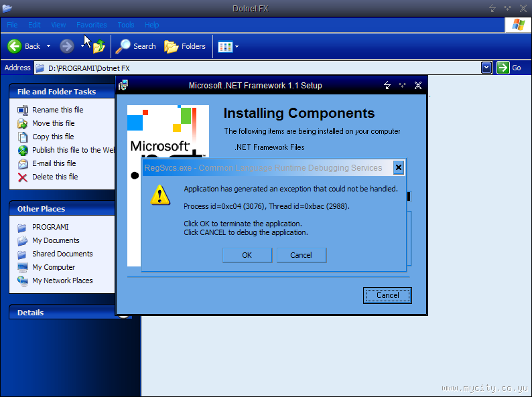Click the Shared Documents folder icon
Screen dimensions: 532x397
[22, 254]
